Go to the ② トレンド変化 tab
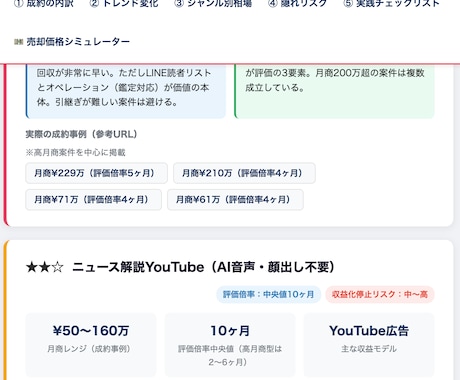The image size is (460, 380). point(124,3)
